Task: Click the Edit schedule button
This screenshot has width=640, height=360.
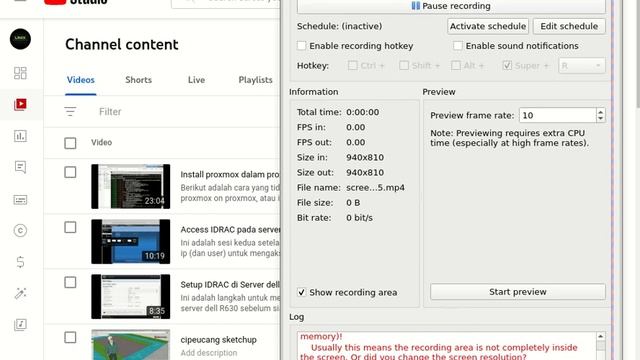Action: pyautogui.click(x=569, y=26)
